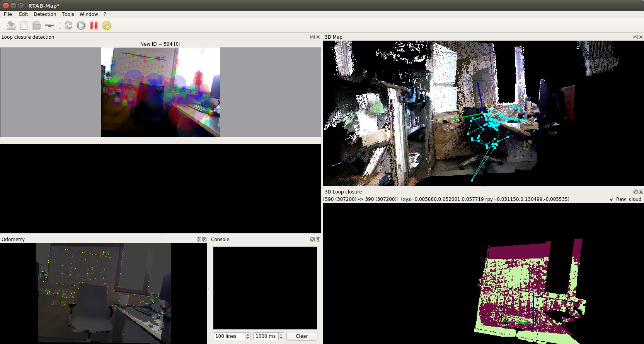Click the Clear button in Console
Viewport: 644px width, 344px height.
302,336
